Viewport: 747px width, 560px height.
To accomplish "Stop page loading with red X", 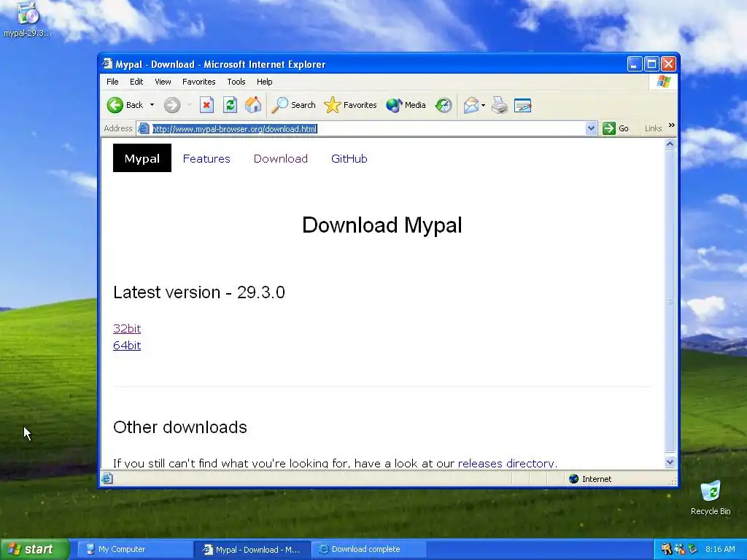I will (206, 105).
